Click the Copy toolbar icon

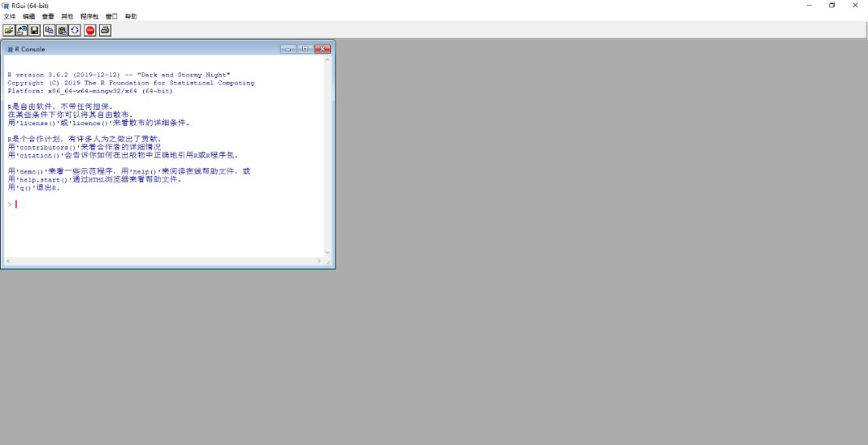click(49, 30)
